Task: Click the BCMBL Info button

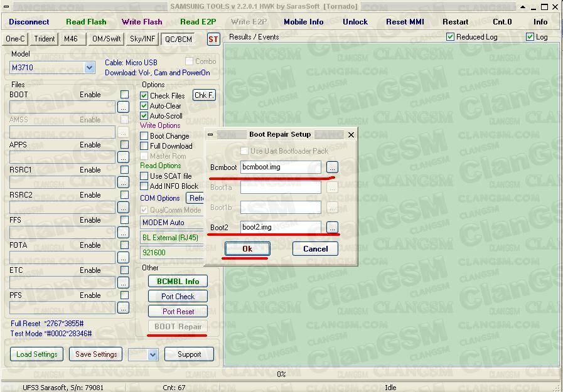Action: [x=178, y=282]
